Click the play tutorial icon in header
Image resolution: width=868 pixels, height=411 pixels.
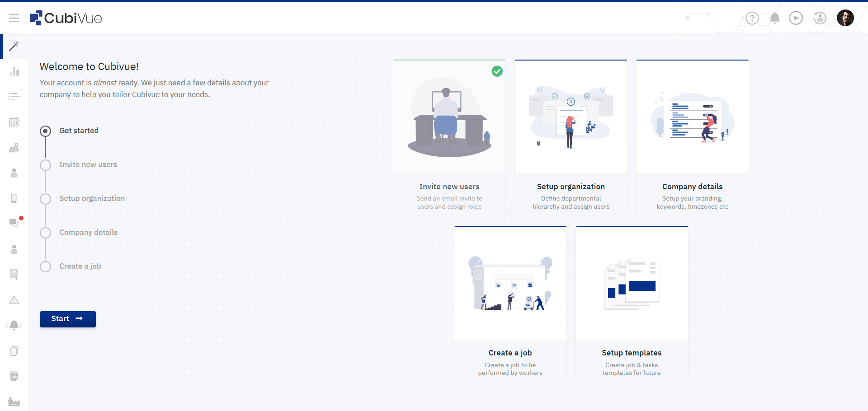(x=796, y=18)
